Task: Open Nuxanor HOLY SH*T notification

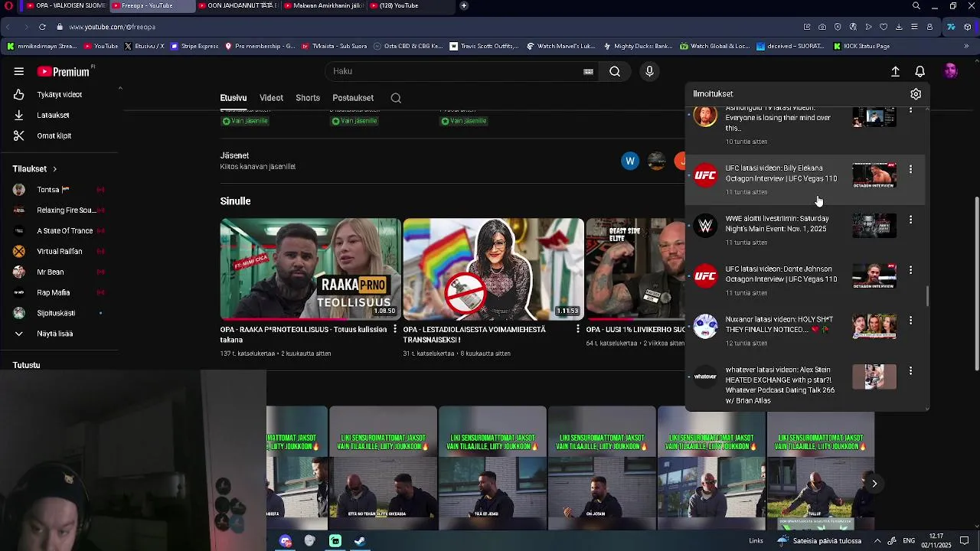Action: pyautogui.click(x=805, y=331)
